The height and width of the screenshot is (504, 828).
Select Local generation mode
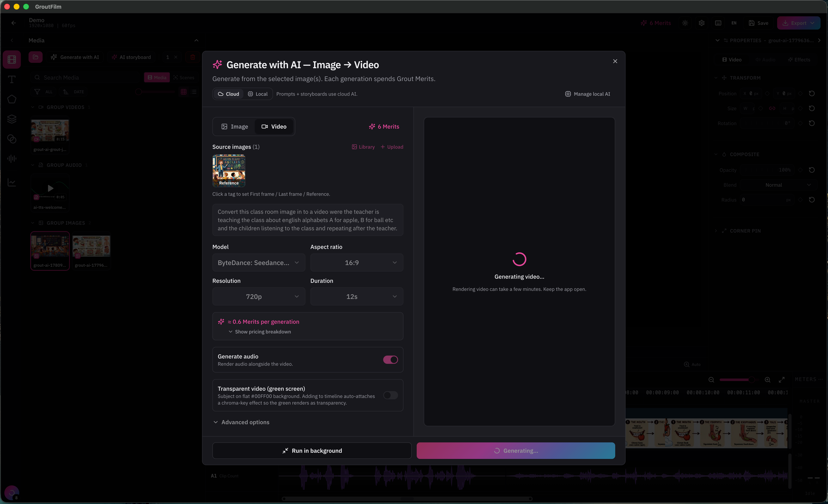(258, 94)
